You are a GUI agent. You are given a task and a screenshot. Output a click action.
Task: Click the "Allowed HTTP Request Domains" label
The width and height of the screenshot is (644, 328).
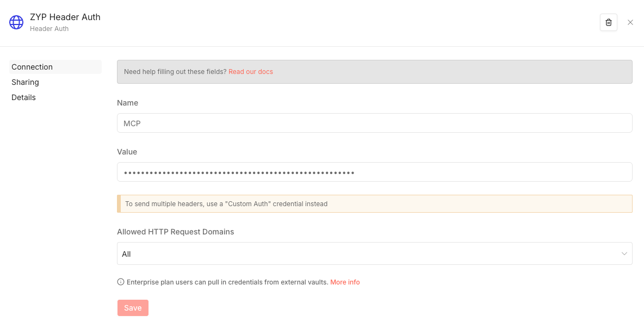pos(175,232)
